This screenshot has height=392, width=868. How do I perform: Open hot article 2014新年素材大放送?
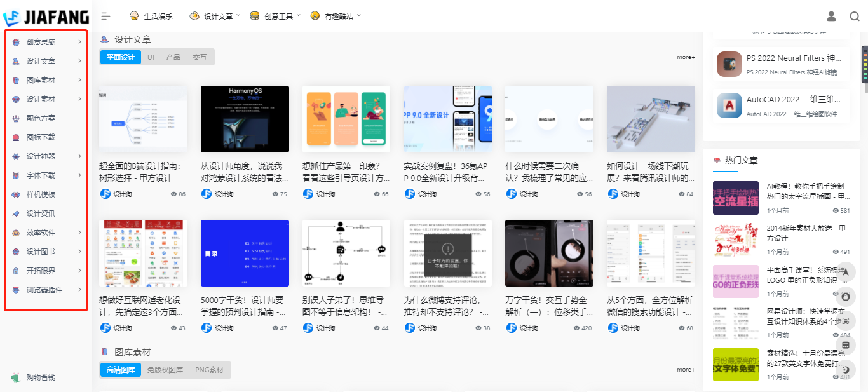808,233
